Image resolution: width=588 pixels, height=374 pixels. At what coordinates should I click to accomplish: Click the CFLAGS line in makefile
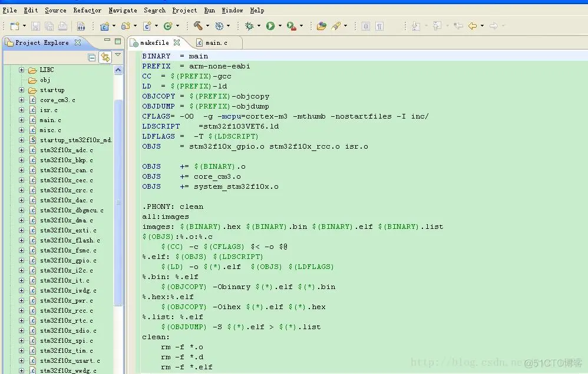[x=285, y=116]
